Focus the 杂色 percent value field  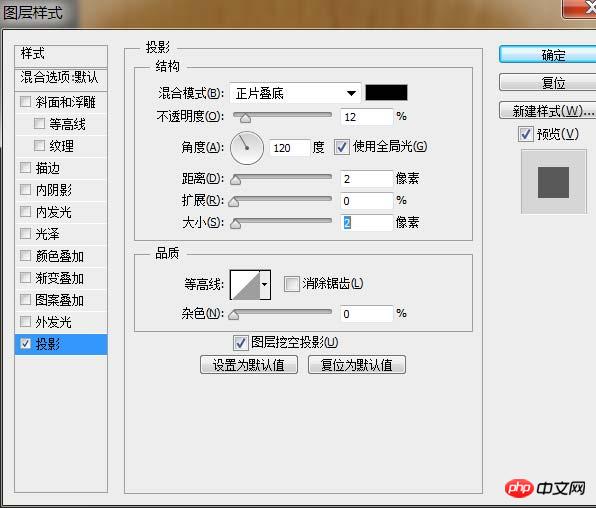click(366, 314)
